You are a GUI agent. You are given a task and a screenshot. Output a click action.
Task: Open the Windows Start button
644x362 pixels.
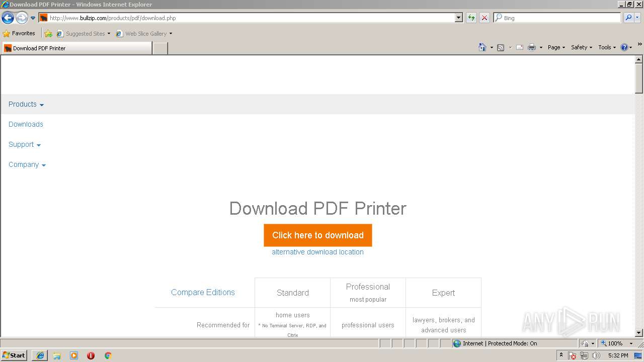[x=14, y=355]
